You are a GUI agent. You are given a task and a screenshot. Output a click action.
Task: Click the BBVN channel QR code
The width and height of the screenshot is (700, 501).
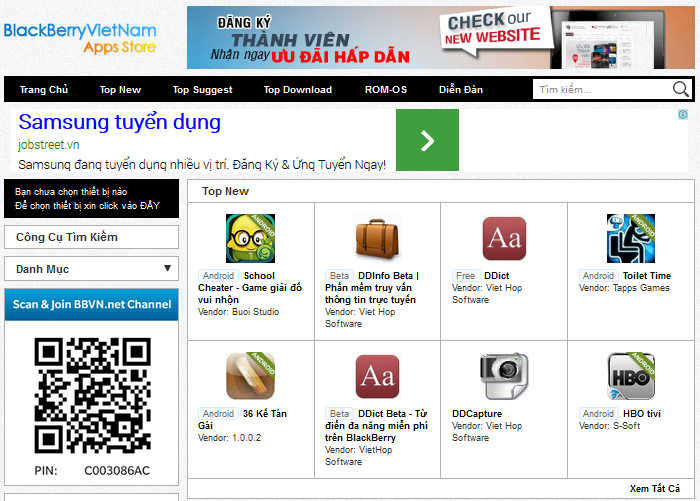[x=93, y=393]
